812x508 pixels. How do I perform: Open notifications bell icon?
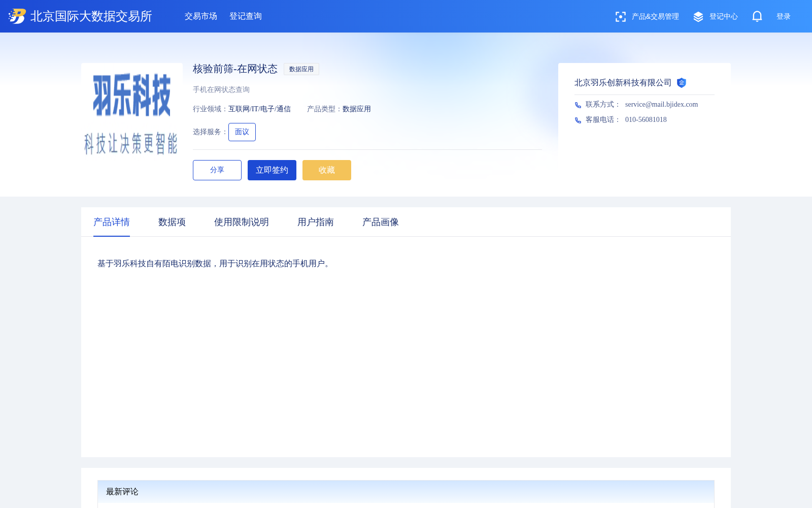point(757,17)
